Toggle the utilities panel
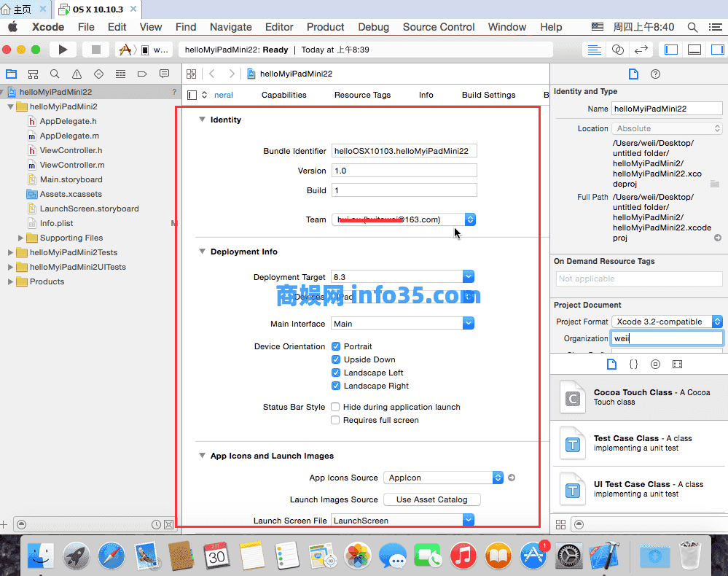 point(717,50)
